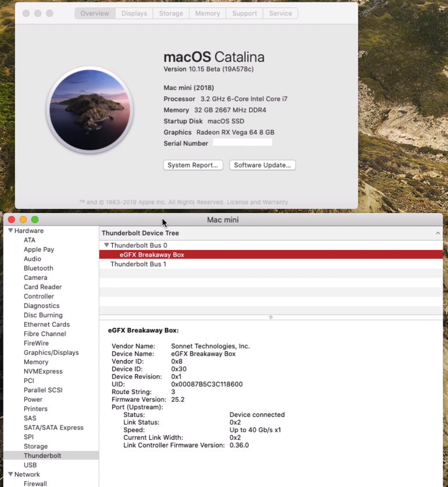
Task: Select FireWire in the sidebar
Action: tap(36, 343)
